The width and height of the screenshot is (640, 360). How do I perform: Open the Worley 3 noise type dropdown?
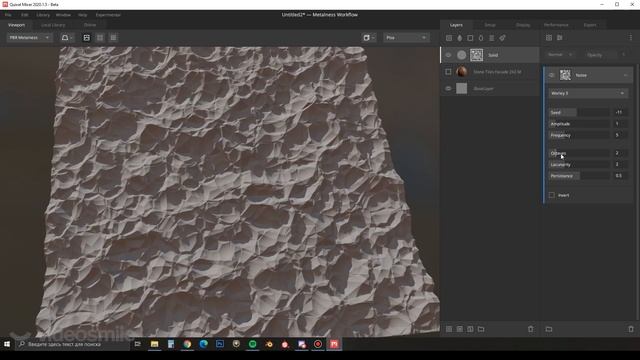[588, 93]
